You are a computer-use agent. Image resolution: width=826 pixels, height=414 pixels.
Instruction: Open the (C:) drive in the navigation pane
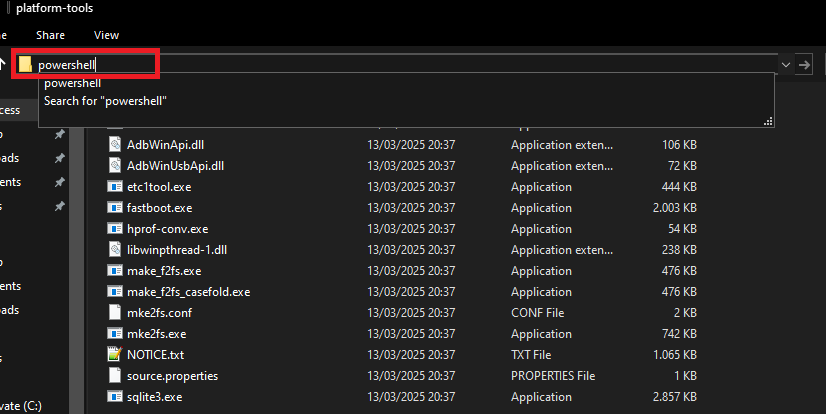click(x=20, y=407)
